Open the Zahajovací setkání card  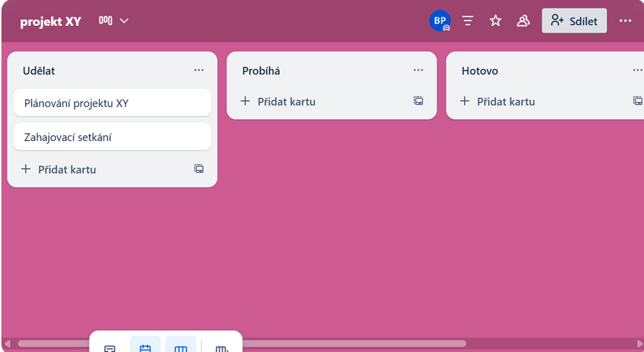(x=112, y=137)
